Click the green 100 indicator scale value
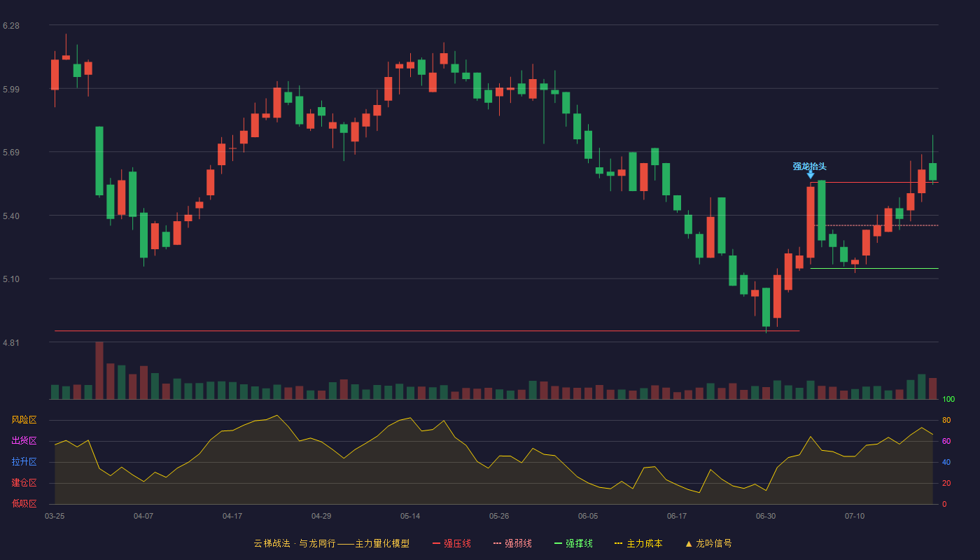 click(x=948, y=400)
